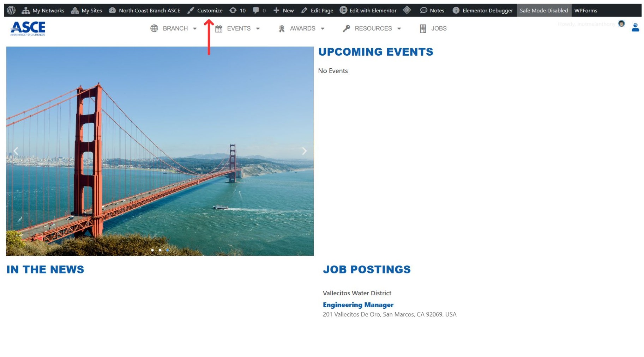The width and height of the screenshot is (644, 357).
Task: Open Elementor Debugger info item
Action: click(483, 11)
